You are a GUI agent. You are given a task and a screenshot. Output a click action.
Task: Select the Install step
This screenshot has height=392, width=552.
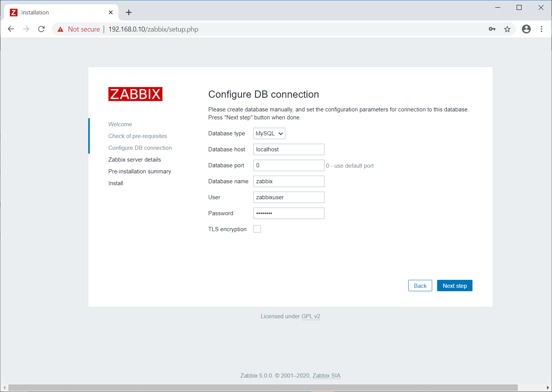[116, 183]
